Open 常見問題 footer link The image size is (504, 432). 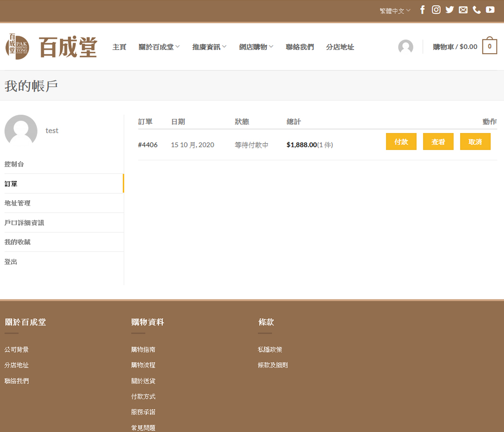pyautogui.click(x=144, y=428)
